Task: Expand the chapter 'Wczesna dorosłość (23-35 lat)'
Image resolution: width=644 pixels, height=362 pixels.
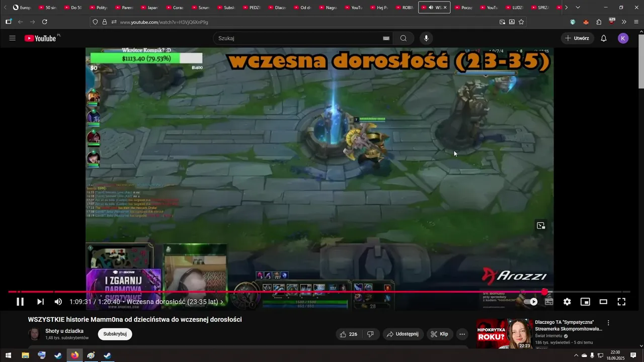Action: [175, 302]
